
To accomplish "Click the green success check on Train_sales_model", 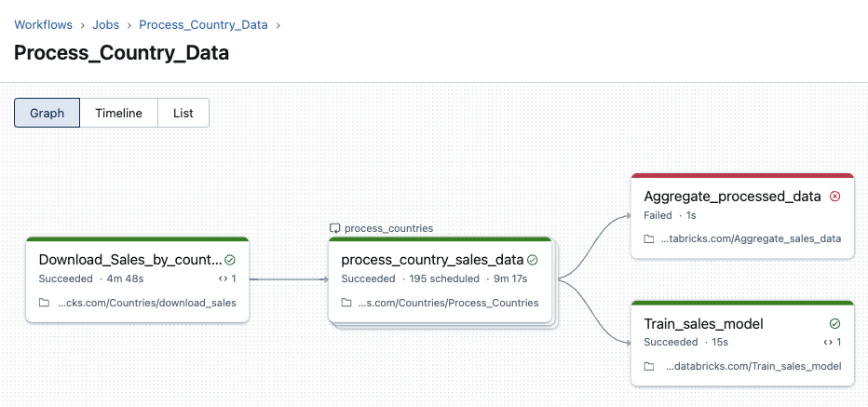I will pyautogui.click(x=834, y=324).
